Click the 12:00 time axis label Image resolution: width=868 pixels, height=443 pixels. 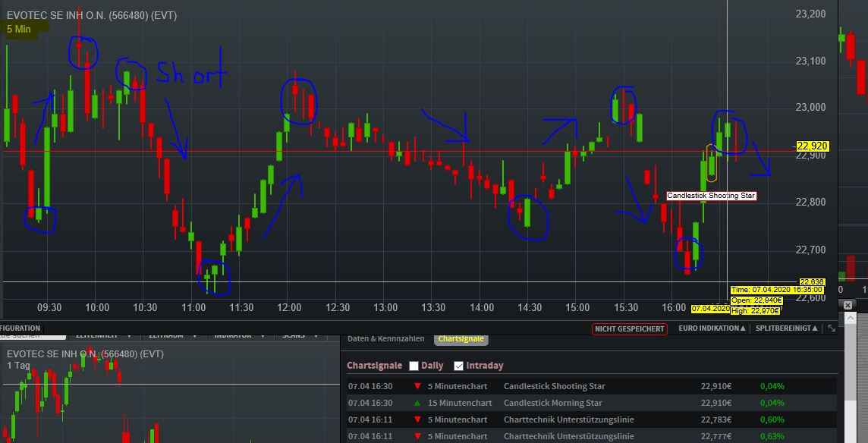click(289, 307)
